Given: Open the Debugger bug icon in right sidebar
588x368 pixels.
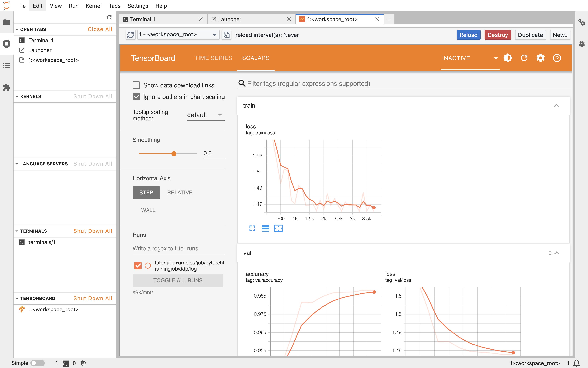Looking at the screenshot, I should pos(582,44).
